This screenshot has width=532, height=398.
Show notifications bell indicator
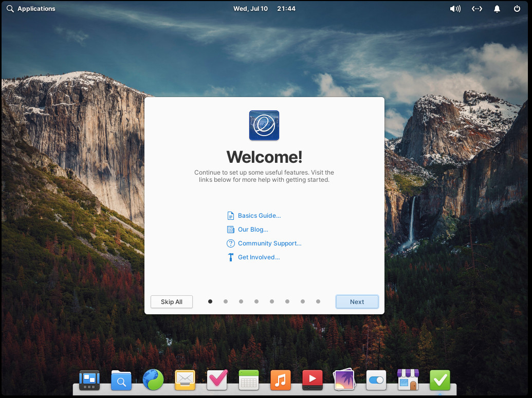[x=497, y=9]
